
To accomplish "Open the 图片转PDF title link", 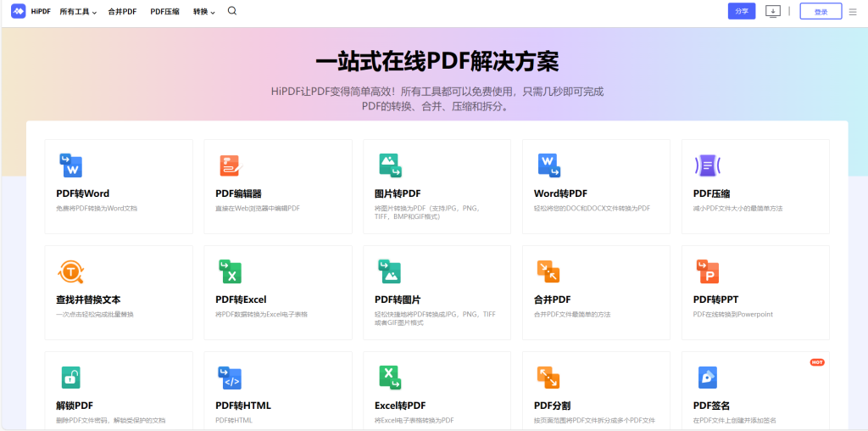I will [x=398, y=194].
